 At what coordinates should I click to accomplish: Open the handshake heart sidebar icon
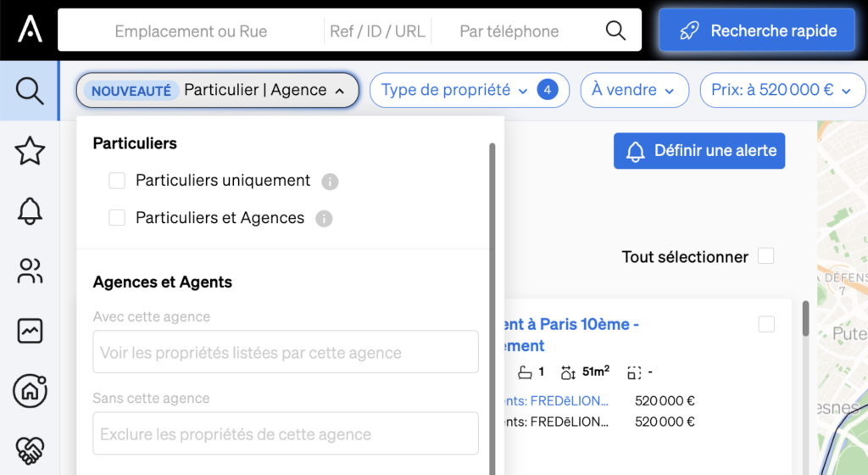click(30, 450)
